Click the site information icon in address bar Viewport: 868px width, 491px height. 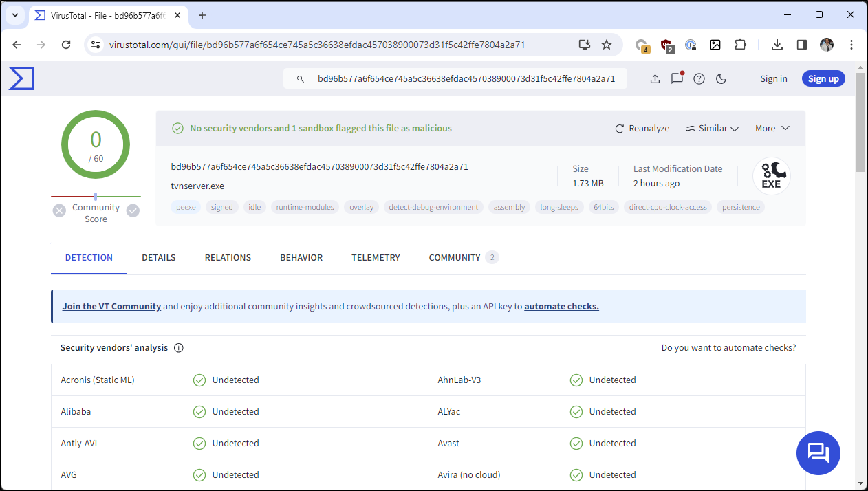96,45
